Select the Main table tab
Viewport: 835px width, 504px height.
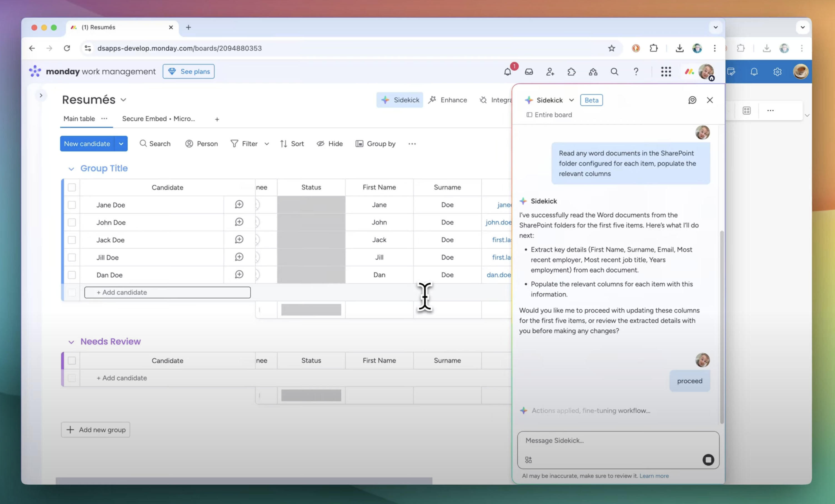[x=79, y=119]
